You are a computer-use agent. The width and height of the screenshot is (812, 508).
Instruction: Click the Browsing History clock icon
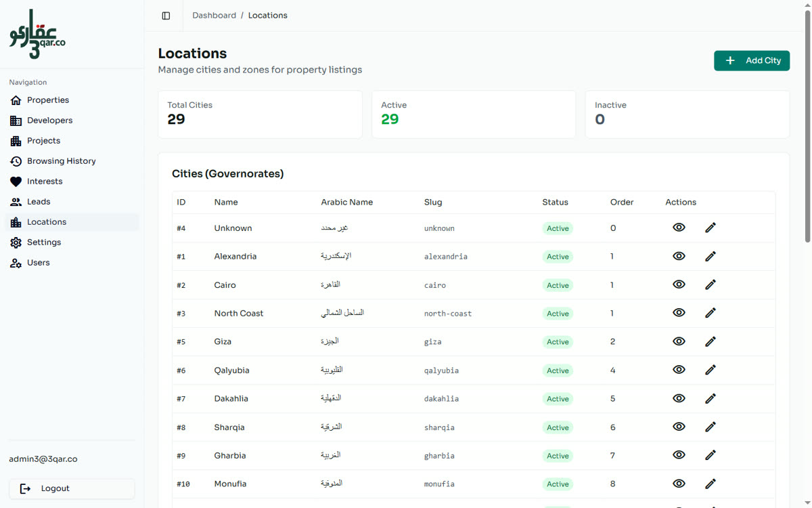click(16, 161)
